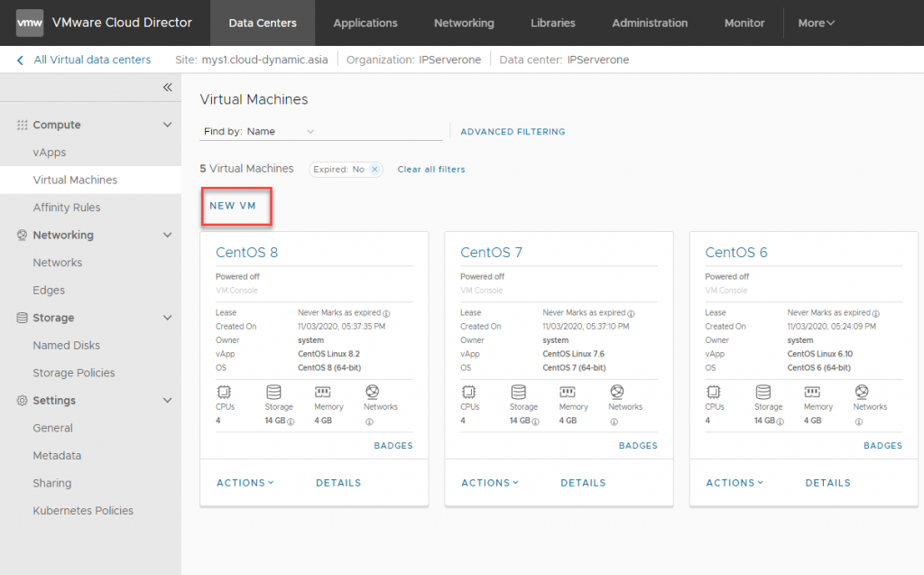Go back to All Virtual data centers

[93, 60]
